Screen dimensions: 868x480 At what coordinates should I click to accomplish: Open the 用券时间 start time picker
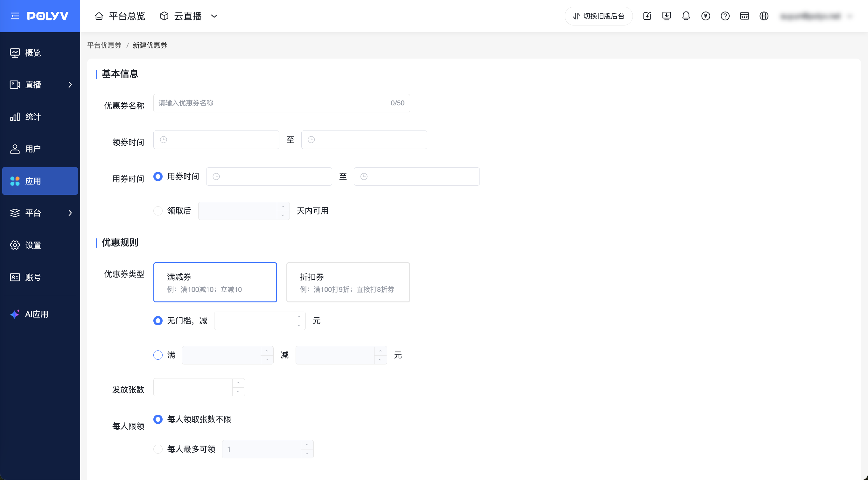click(269, 176)
